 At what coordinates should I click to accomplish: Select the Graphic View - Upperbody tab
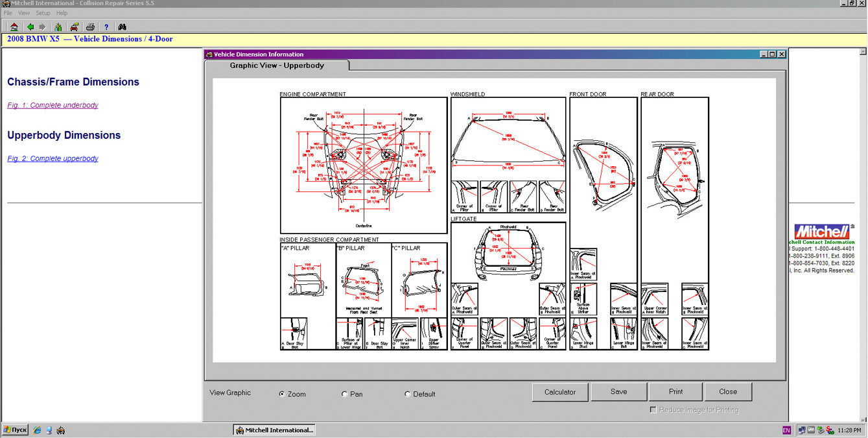tap(277, 66)
